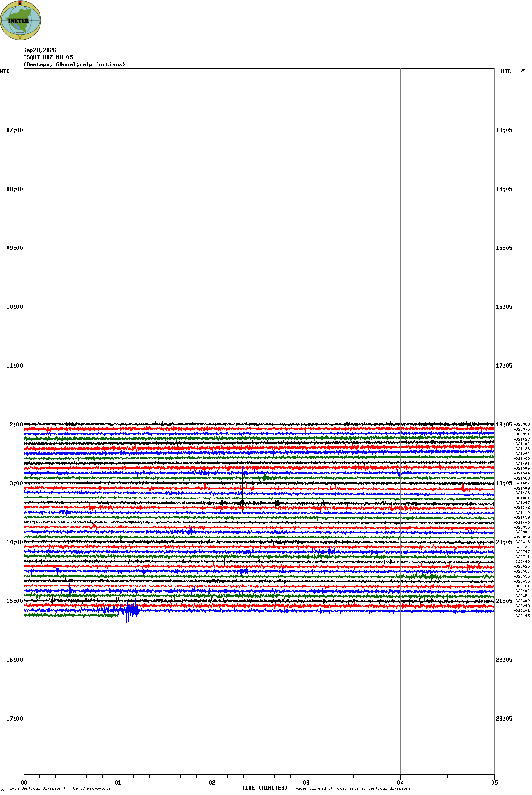Select the 07:00 local time label
Screen dimensions: 532x795
tap(15, 130)
